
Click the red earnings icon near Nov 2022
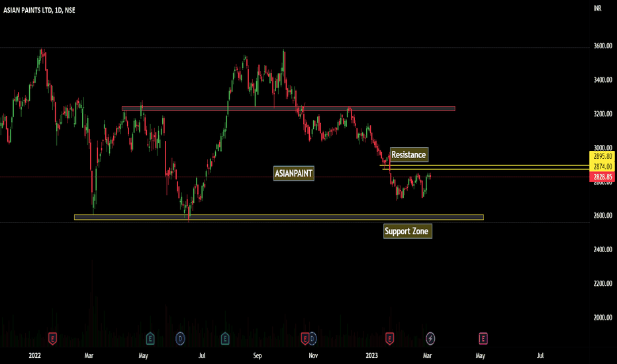305,338
